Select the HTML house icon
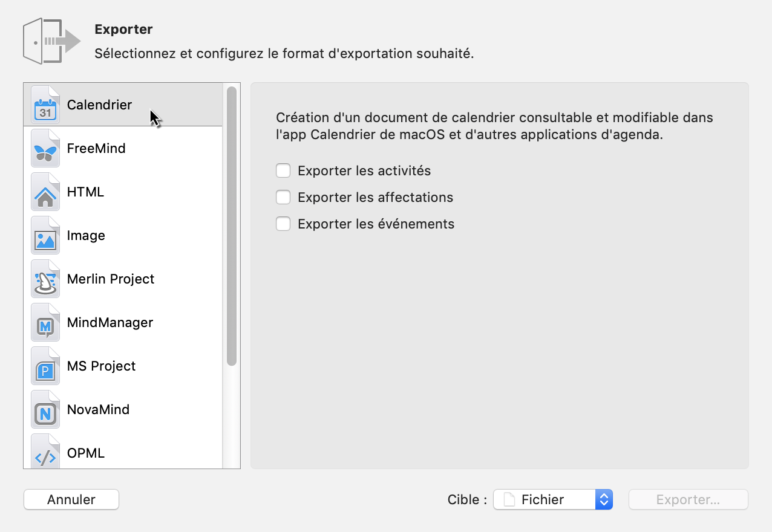 tap(45, 191)
